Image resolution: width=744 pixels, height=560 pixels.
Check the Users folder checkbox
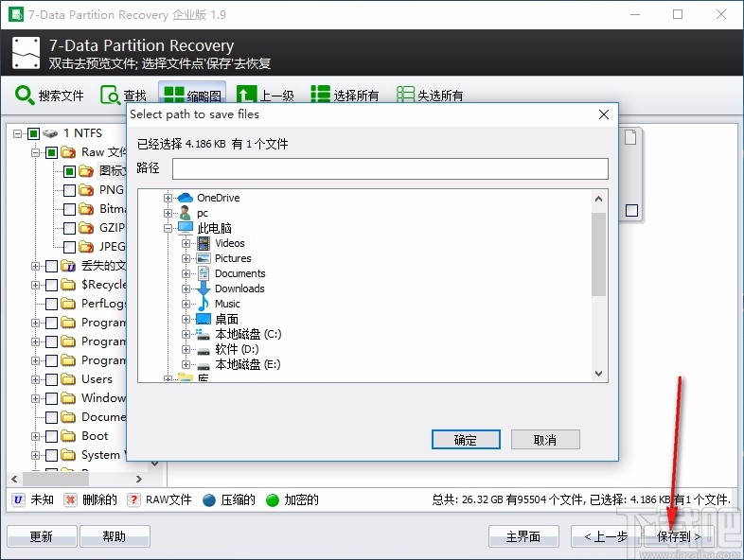point(51,379)
